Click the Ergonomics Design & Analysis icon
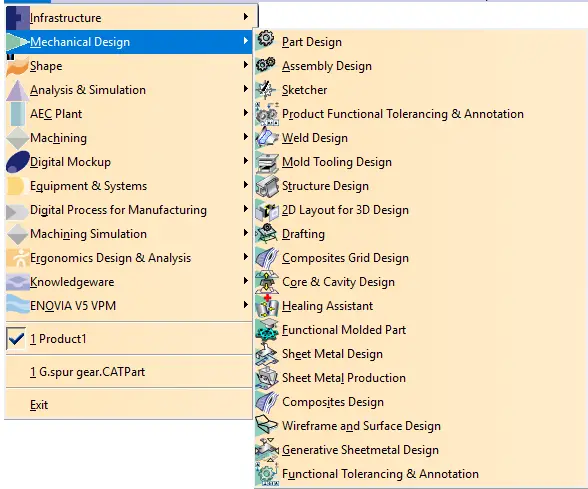The height and width of the screenshot is (489, 588). [18, 258]
